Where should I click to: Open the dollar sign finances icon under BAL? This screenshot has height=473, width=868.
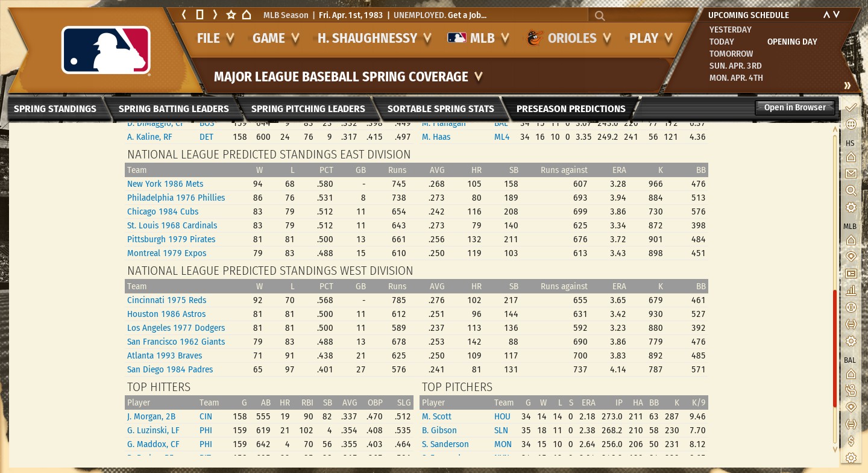coord(851,441)
